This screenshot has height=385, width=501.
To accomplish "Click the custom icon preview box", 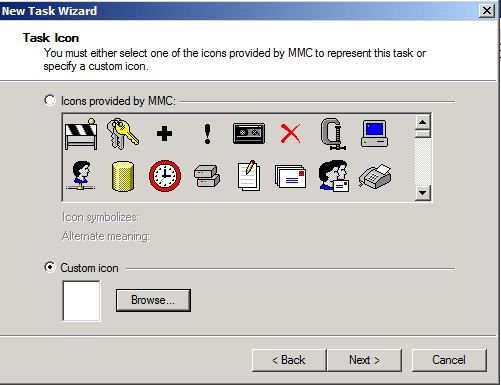I will point(81,301).
